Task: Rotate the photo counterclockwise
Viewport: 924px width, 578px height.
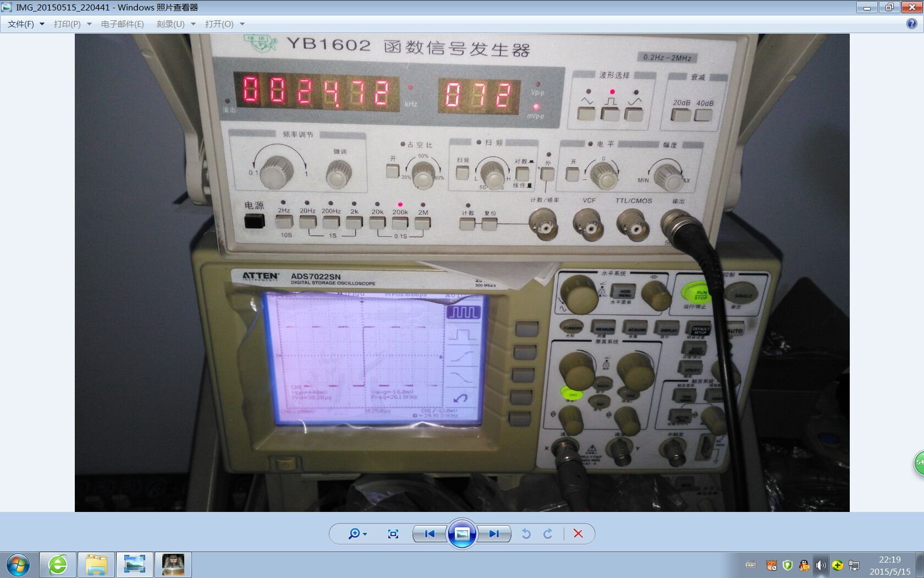Action: [x=526, y=533]
